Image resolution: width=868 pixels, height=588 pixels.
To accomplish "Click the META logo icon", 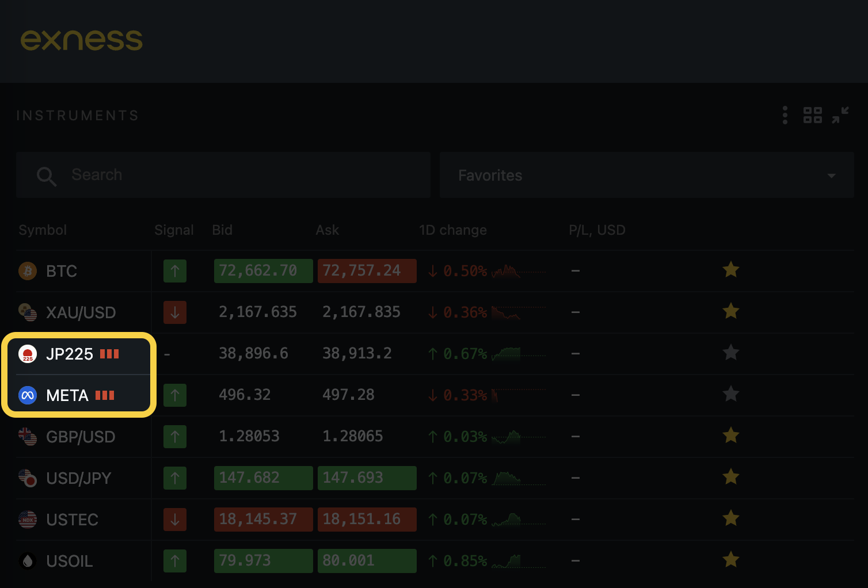I will pos(28,395).
